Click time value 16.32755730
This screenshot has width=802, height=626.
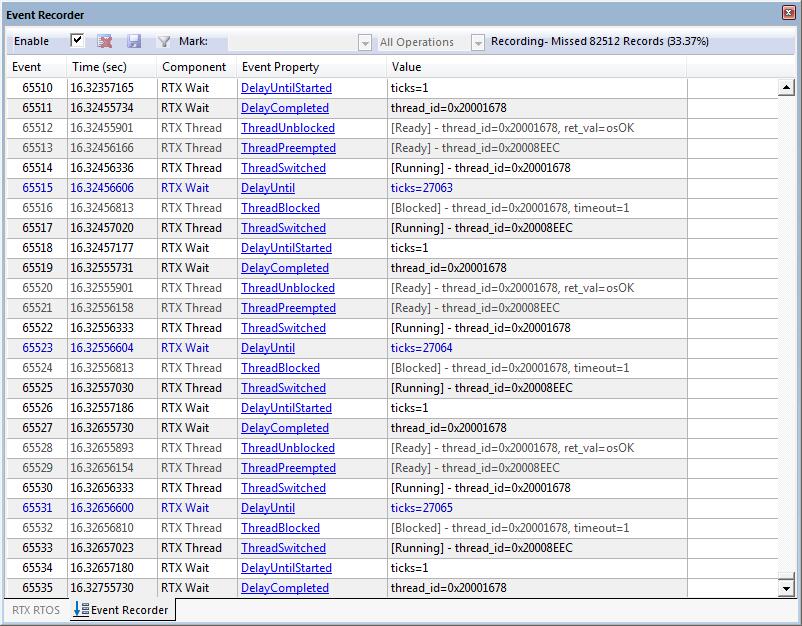point(102,588)
